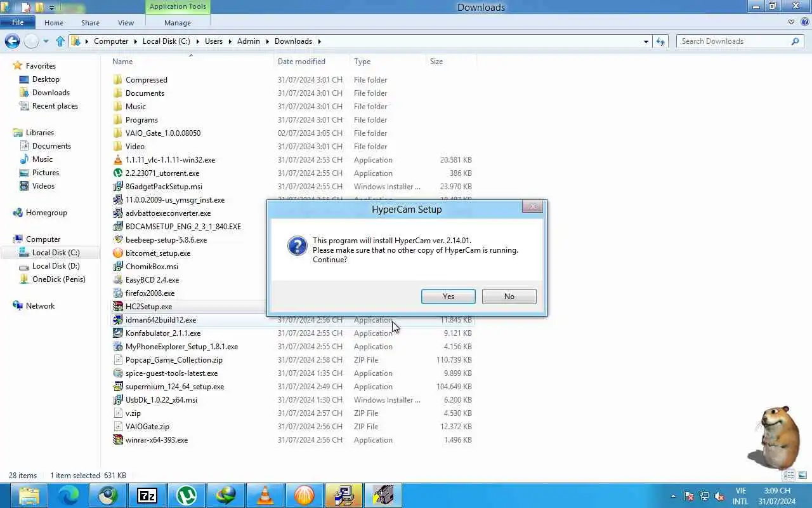812x508 pixels.
Task: Open the File ribbon tab
Action: pyautogui.click(x=18, y=22)
